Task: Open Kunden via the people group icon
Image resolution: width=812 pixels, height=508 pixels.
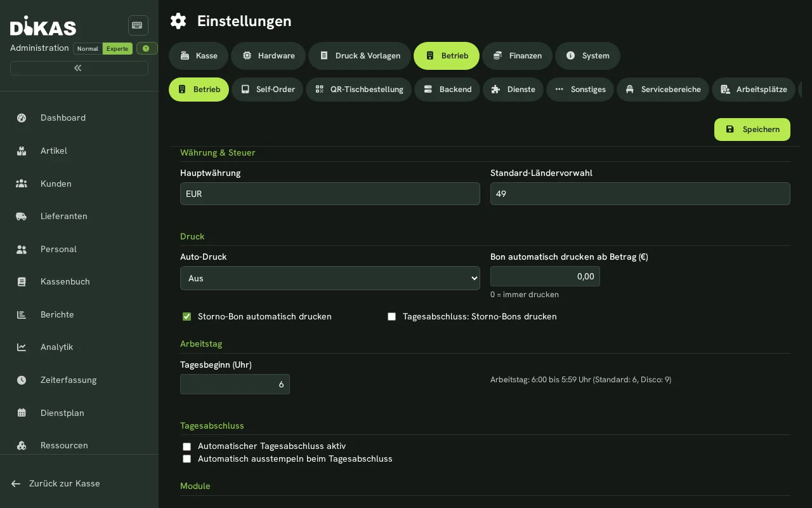Action: point(22,184)
